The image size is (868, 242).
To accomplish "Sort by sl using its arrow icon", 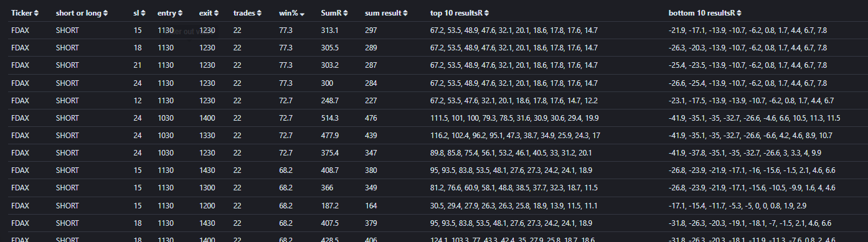I will [144, 13].
